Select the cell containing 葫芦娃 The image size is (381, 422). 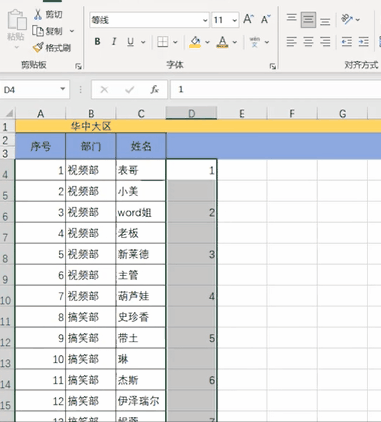point(141,296)
